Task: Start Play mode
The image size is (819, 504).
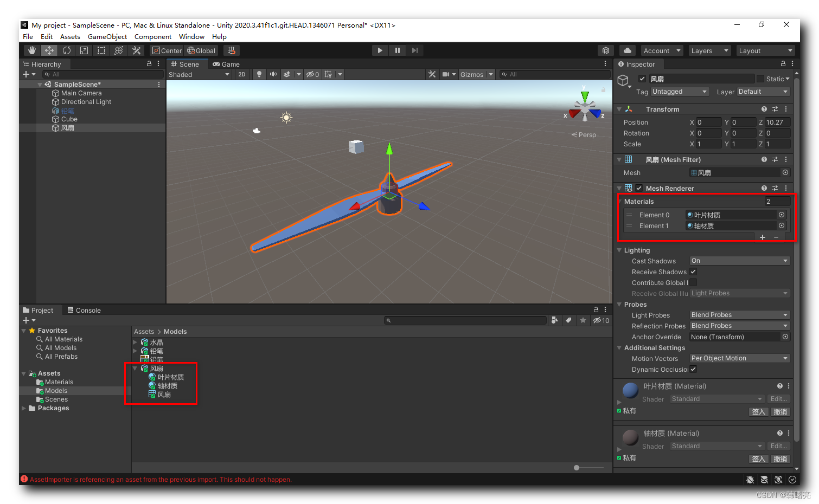Action: (x=380, y=50)
